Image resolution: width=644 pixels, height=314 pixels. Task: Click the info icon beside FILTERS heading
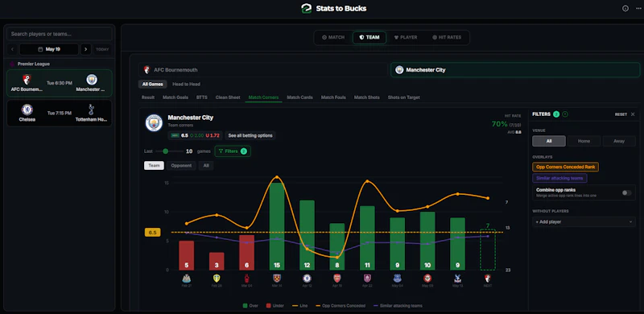(565, 114)
